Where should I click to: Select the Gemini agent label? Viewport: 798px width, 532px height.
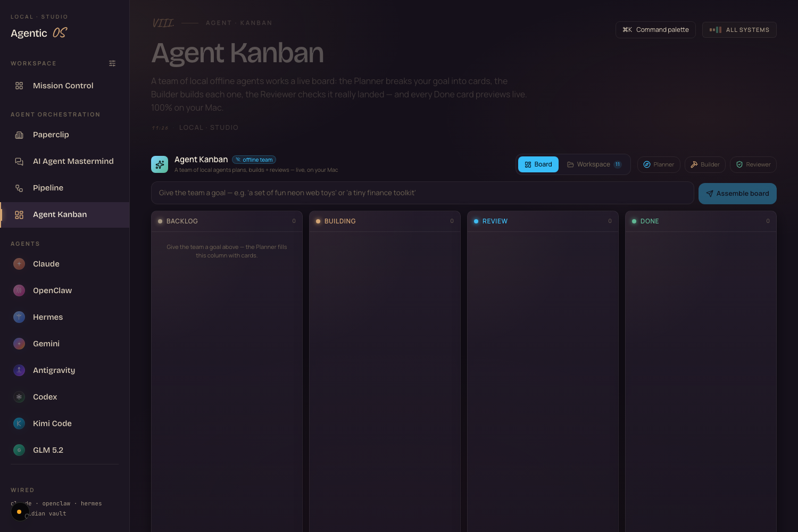(46, 344)
